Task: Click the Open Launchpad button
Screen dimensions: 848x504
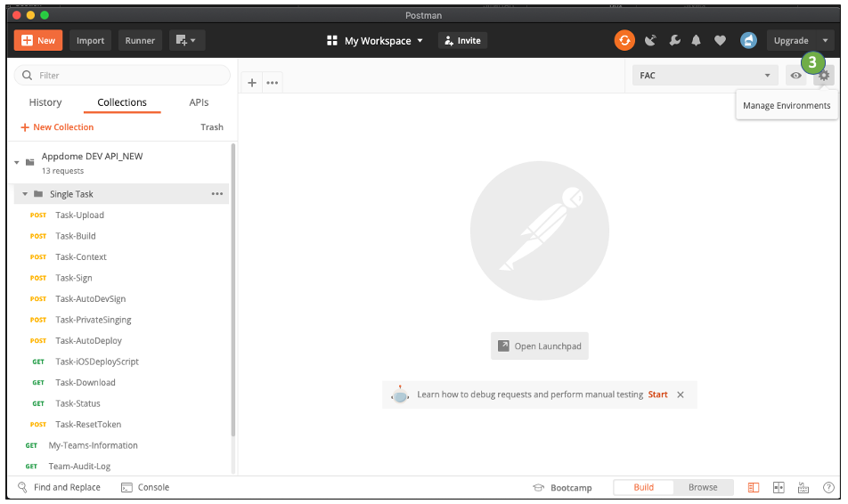Action: coord(540,346)
